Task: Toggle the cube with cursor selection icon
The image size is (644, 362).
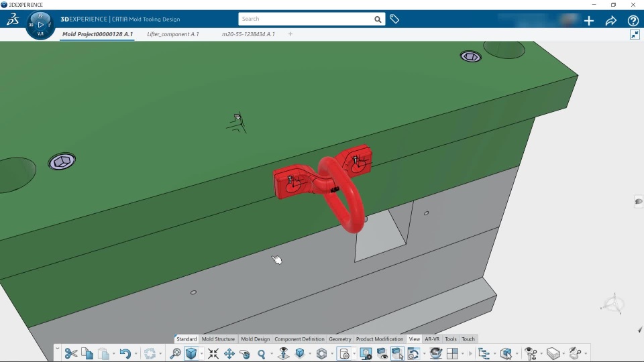Action: (x=398, y=353)
